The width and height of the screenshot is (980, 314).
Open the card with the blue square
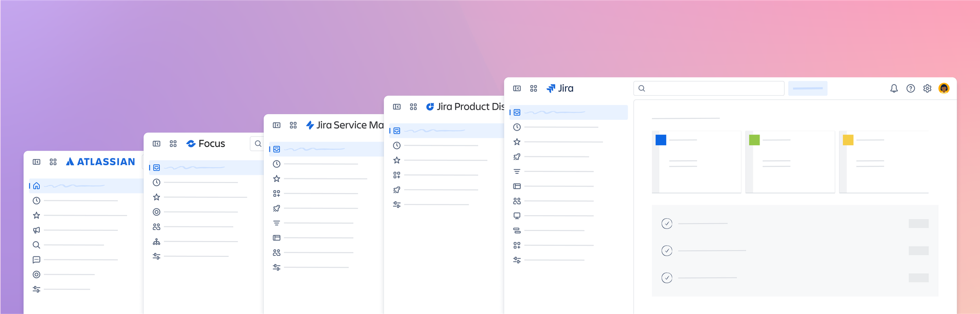click(x=696, y=162)
